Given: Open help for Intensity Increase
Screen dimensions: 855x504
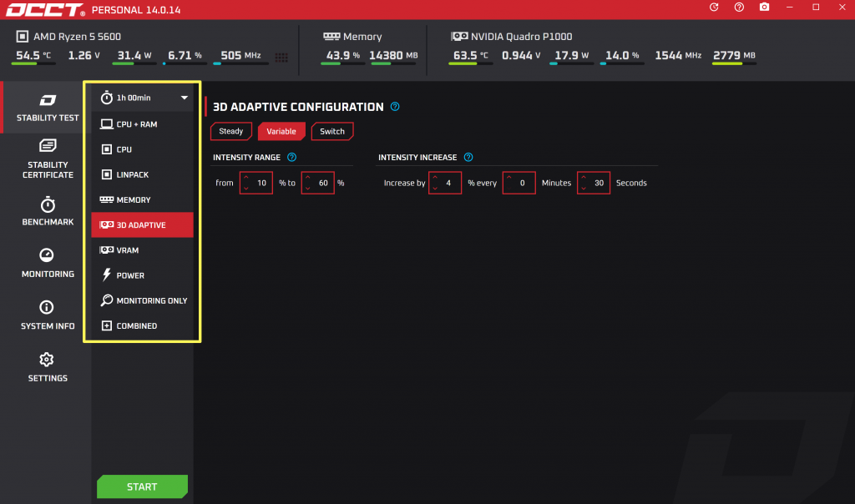Looking at the screenshot, I should [x=468, y=158].
